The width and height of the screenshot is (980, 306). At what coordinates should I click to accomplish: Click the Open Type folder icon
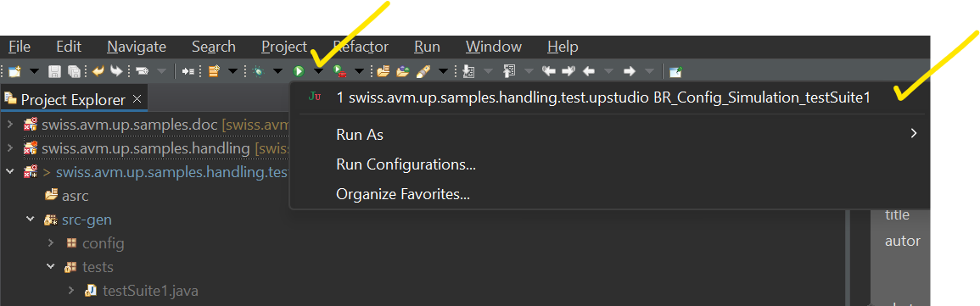click(384, 71)
